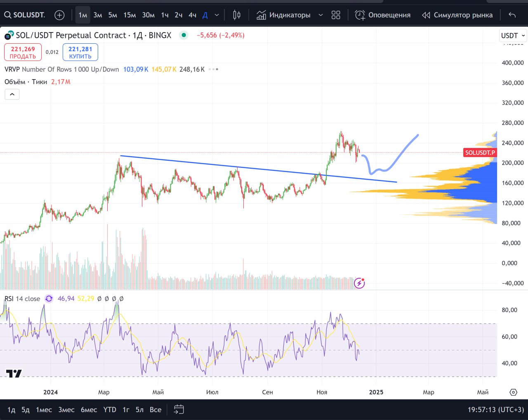This screenshot has height=420, width=528.
Task: Switch to the 2ч timeframe
Action: [179, 15]
